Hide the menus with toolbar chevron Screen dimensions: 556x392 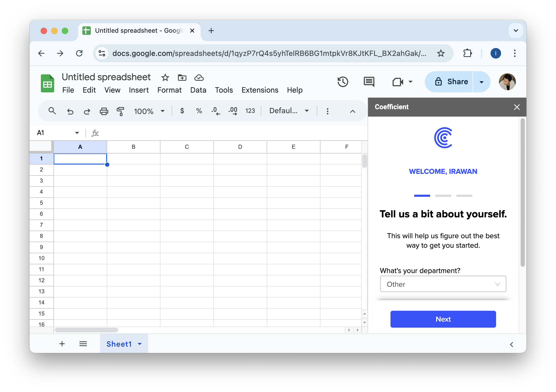coord(352,111)
